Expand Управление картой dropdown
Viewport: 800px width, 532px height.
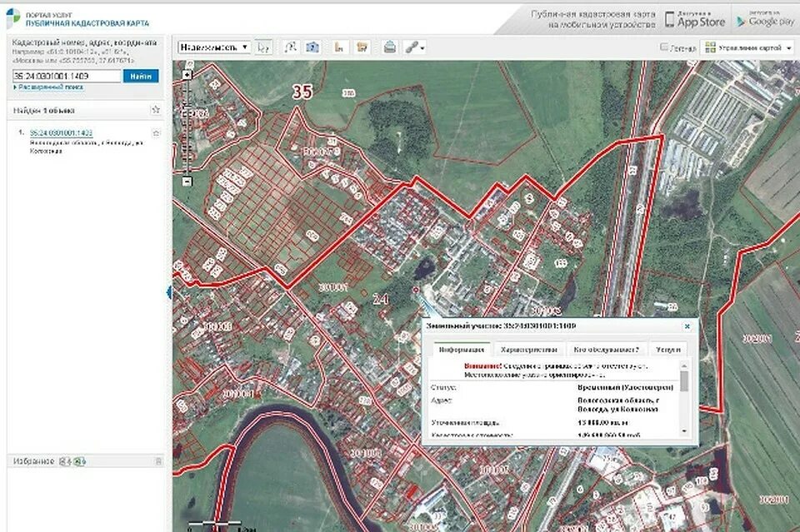748,47
